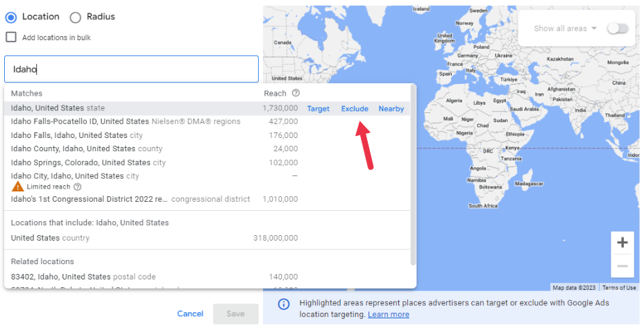Click the info icon in the notice
The image size is (644, 328).
click(284, 304)
